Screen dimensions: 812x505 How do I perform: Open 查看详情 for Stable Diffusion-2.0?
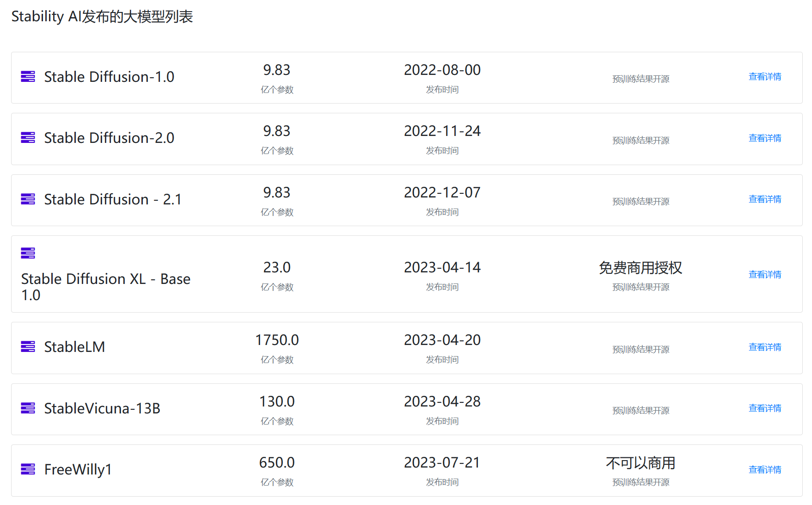(x=765, y=138)
